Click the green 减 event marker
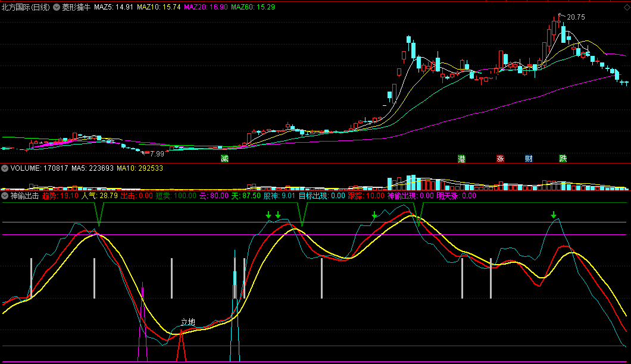The height and width of the screenshot is (364, 631). (x=224, y=159)
